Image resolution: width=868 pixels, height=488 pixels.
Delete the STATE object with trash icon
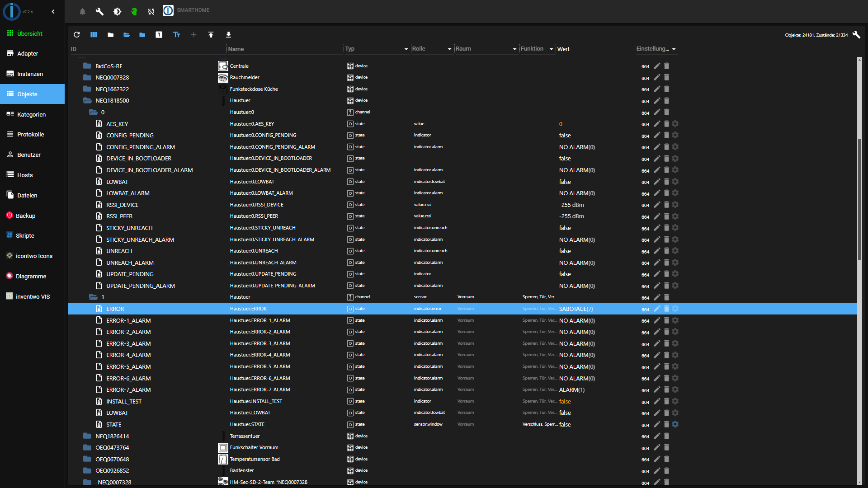pyautogui.click(x=666, y=424)
